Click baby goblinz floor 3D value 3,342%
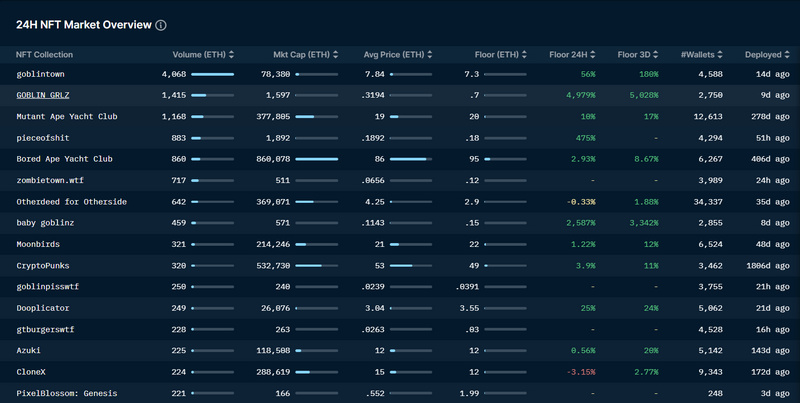 [644, 223]
